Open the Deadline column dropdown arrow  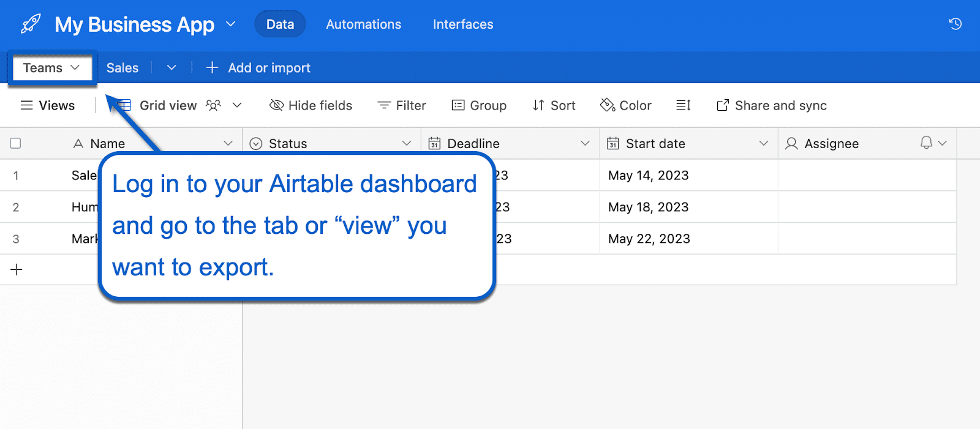[585, 143]
